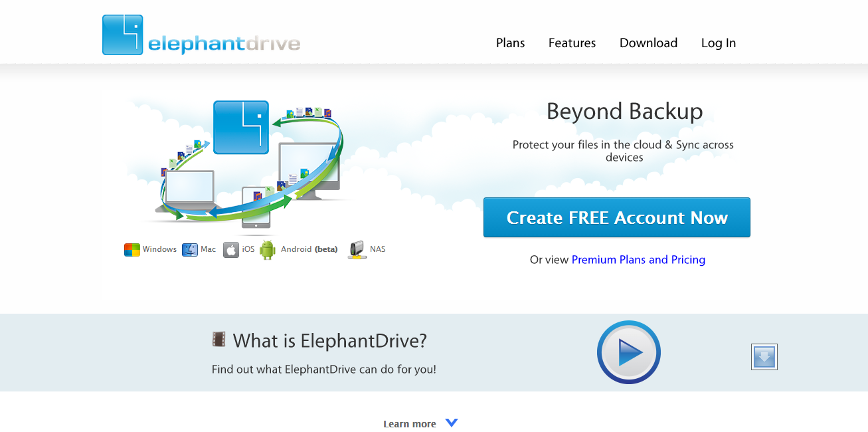The width and height of the screenshot is (868, 432).
Task: Expand the Learn more chevron
Action: tap(452, 423)
